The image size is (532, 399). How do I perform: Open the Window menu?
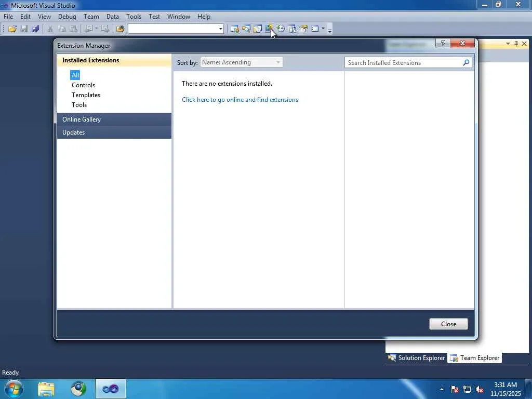coord(179,16)
